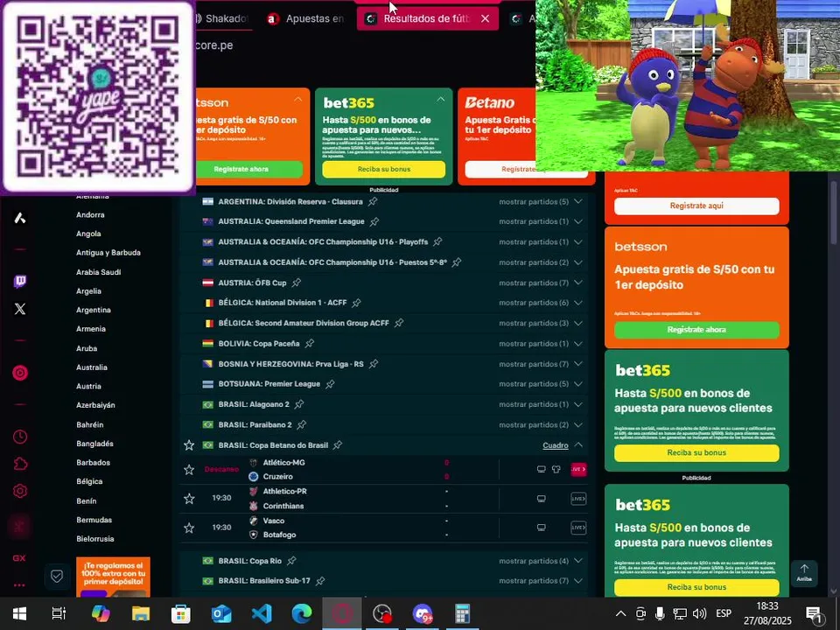Click the Arriba back-to-top button
Image resolution: width=840 pixels, height=630 pixels.
804,572
